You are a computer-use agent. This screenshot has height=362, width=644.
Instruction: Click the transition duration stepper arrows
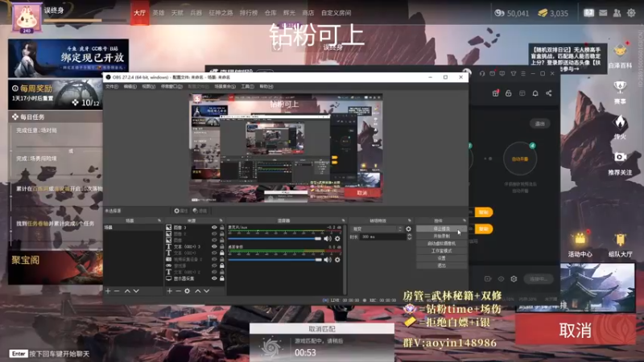[x=409, y=237]
